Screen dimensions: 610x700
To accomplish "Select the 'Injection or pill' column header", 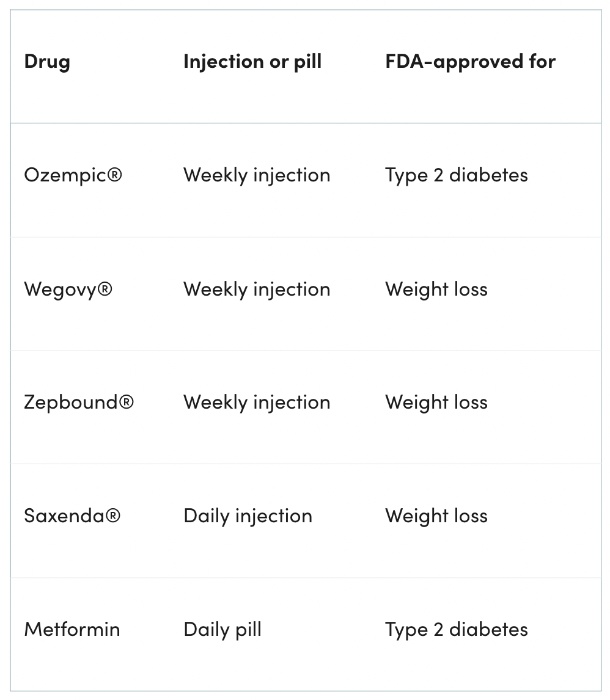I will (252, 61).
